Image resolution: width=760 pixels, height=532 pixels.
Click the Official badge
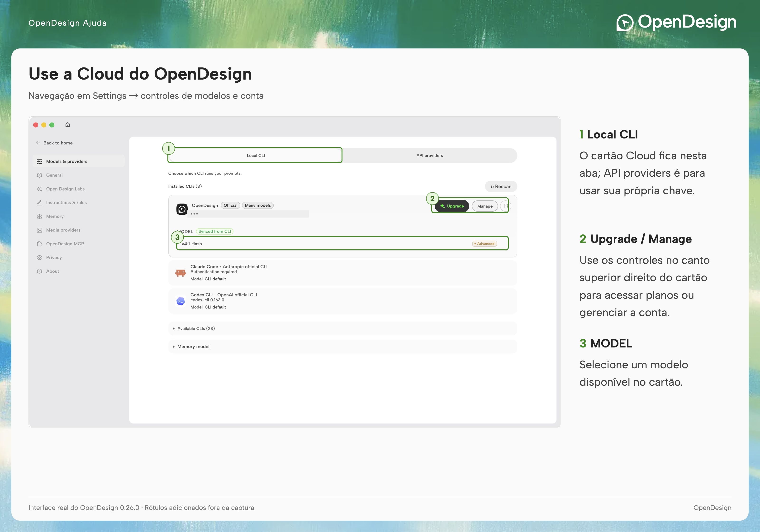pyautogui.click(x=230, y=206)
